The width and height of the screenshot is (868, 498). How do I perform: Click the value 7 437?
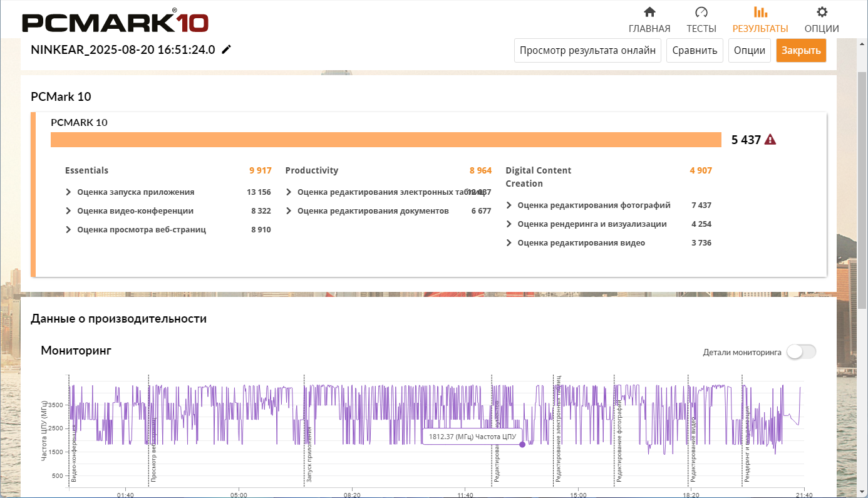point(701,205)
